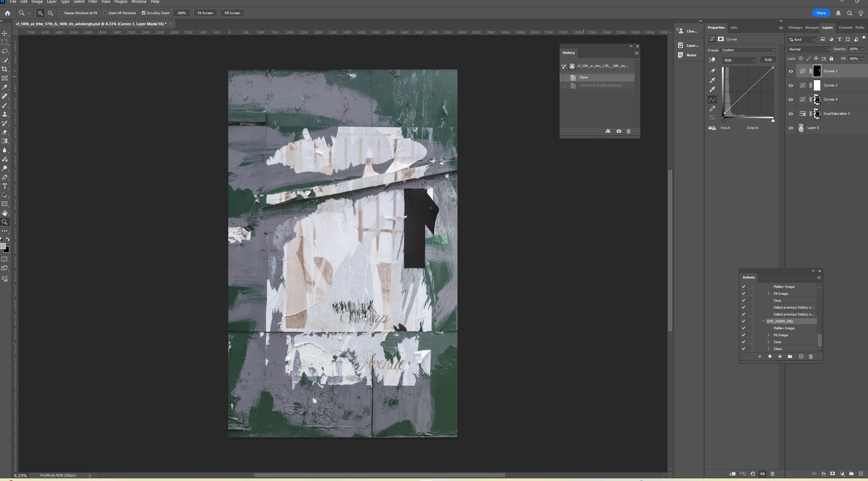Disable the Scrubby Zoom checkbox

(x=144, y=13)
